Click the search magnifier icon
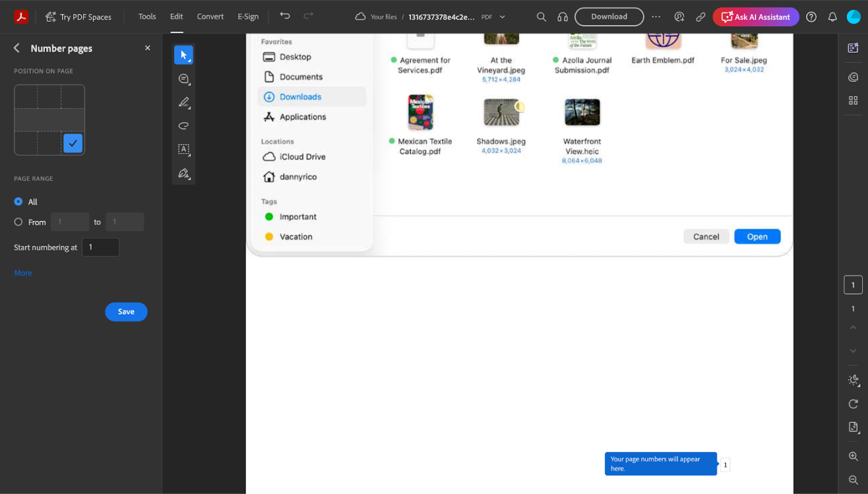Viewport: 868px width, 494px height. tap(541, 17)
